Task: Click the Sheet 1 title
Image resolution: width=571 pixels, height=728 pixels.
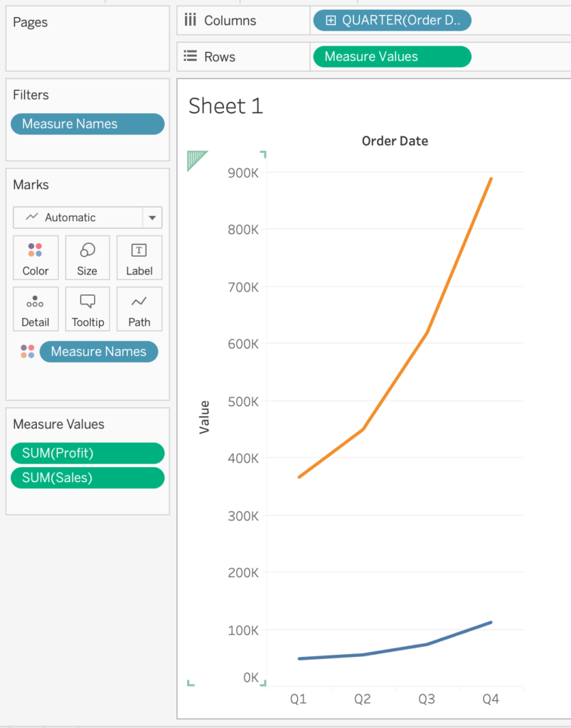Action: click(x=225, y=107)
